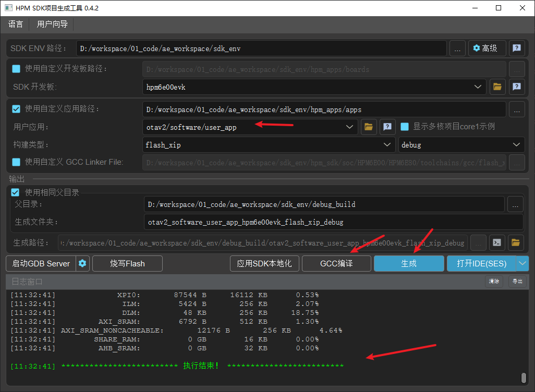Click the AXI_SRAM_NONCACHEABLE log line
Viewport: 535px width, 392px height.
tap(176, 330)
